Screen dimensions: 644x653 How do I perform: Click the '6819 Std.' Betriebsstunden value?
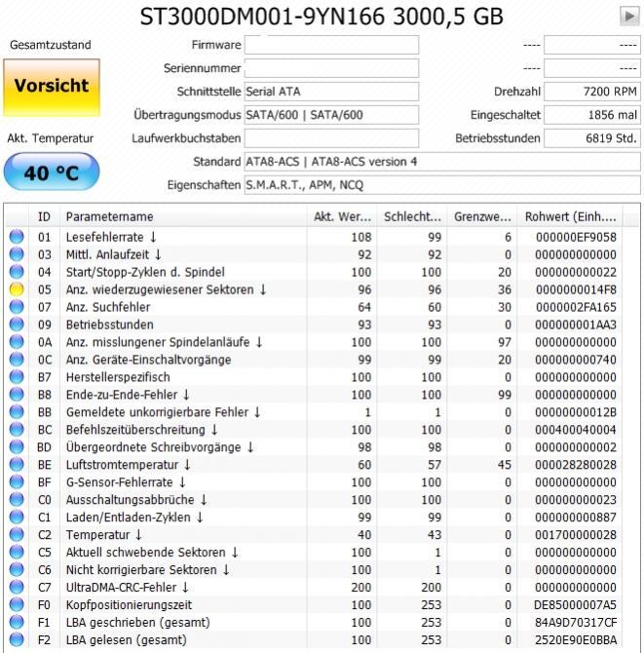592,137
